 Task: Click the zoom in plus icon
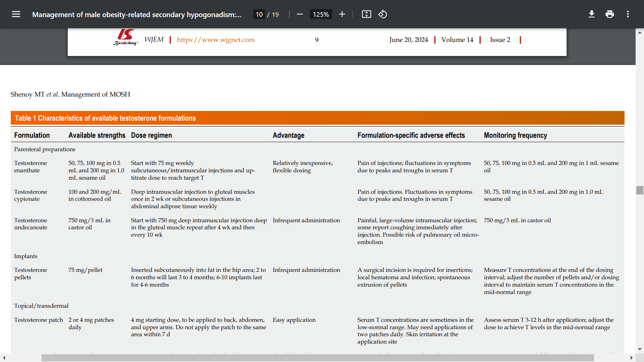342,14
